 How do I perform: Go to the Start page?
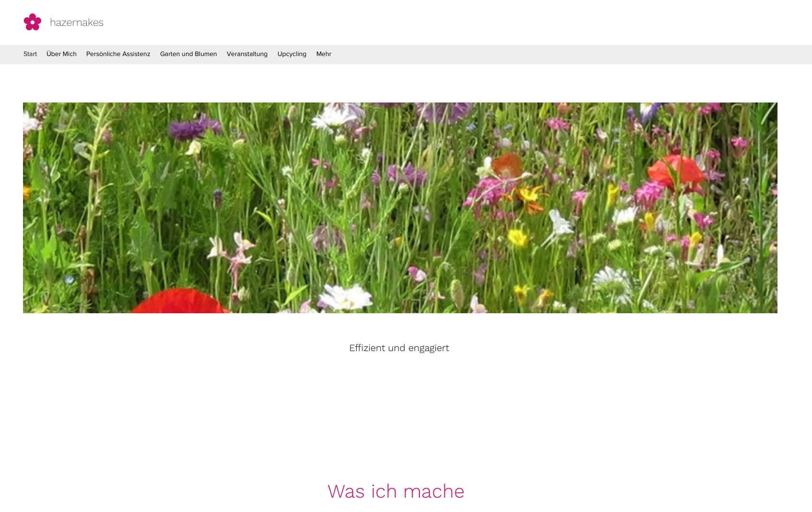click(30, 54)
